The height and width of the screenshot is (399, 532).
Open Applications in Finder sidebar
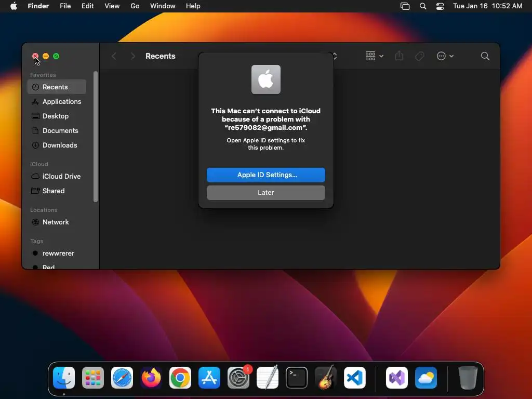[57, 101]
